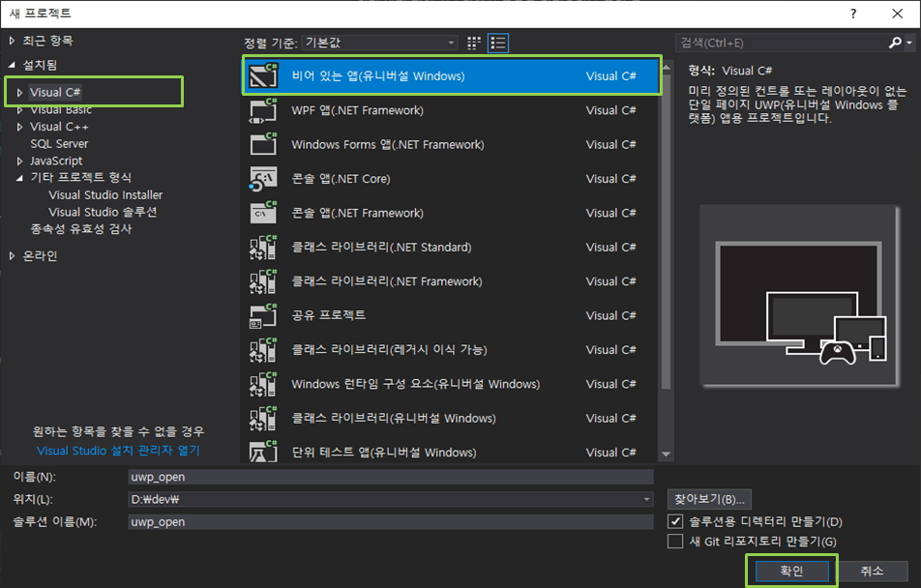Click the 클래스 라이브러리(.NET Framework) icon
The height and width of the screenshot is (588, 921).
263,280
